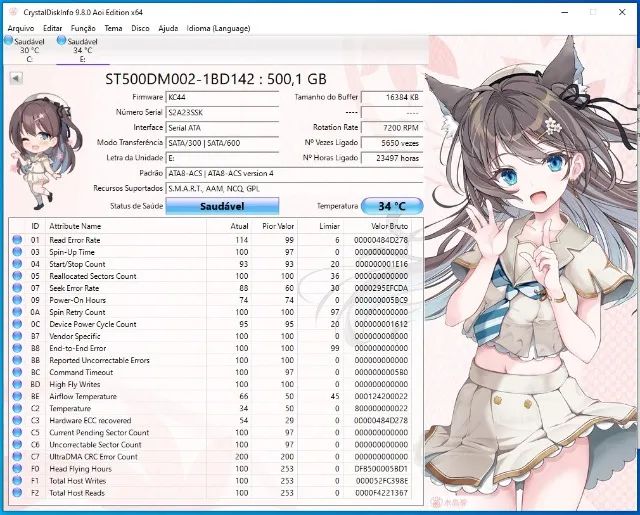This screenshot has height=515, width=640.
Task: Click raw value 000124200022
Action: coord(381,397)
